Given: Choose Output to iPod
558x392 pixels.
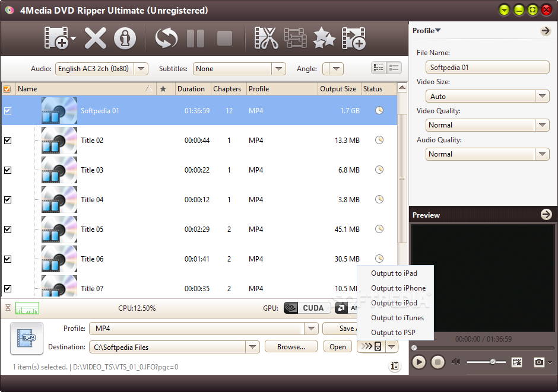Looking at the screenshot, I should tap(394, 303).
